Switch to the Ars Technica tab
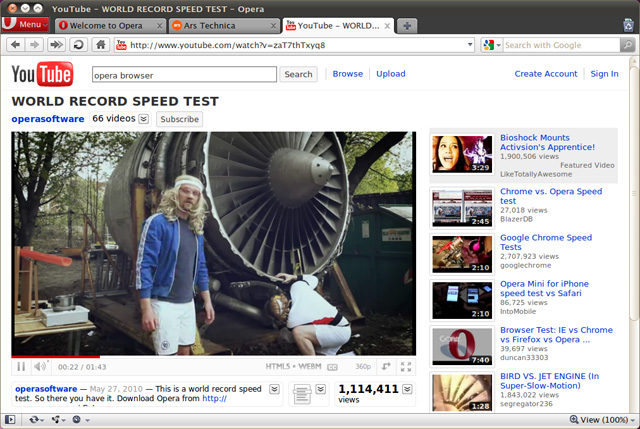Screen dimensions: 640x429 point(224,25)
